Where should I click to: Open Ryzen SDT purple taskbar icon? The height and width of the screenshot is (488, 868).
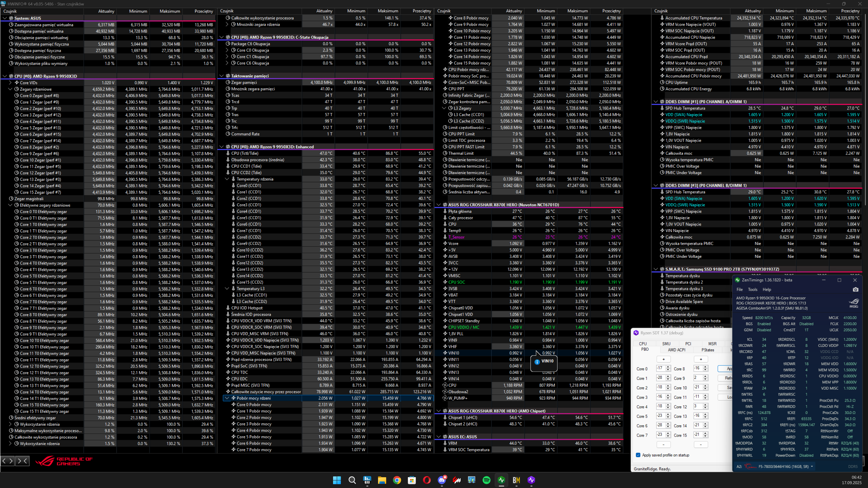(x=531, y=480)
